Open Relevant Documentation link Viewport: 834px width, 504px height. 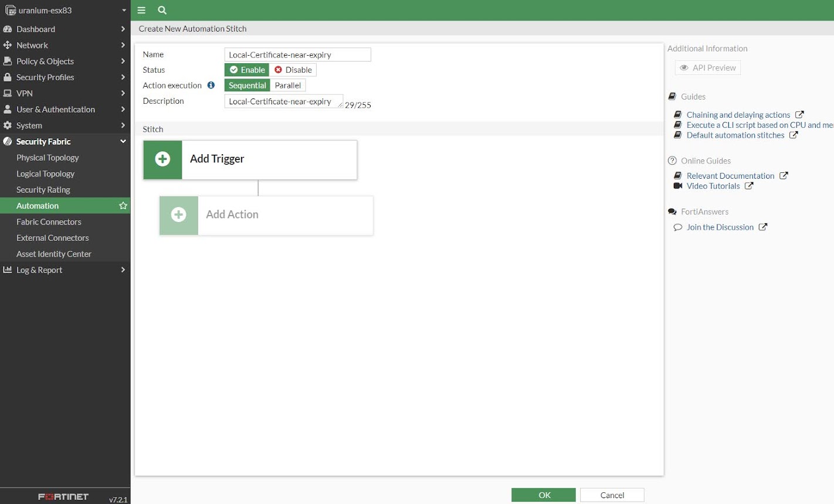[x=730, y=176]
